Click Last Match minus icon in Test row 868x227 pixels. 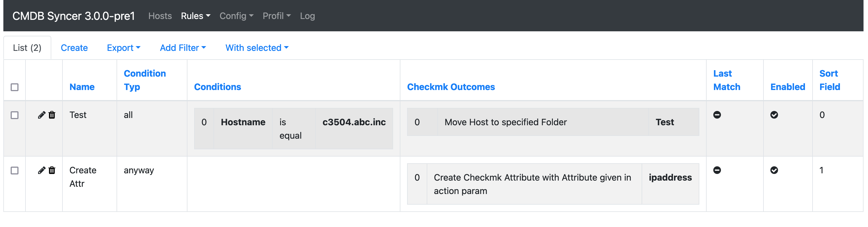(717, 115)
